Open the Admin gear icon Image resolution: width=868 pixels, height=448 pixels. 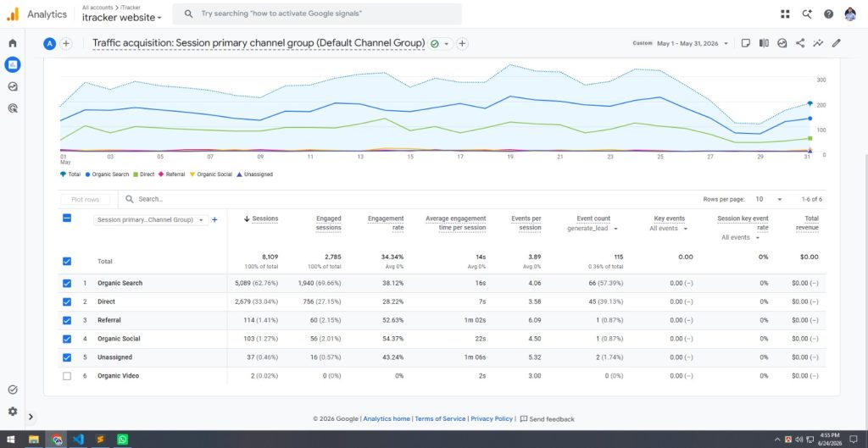click(x=13, y=412)
